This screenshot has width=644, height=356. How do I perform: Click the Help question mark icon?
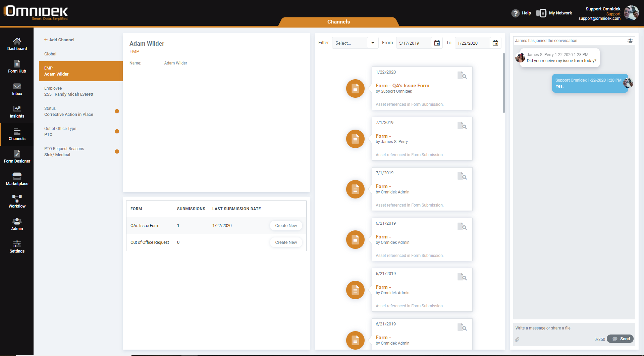(x=515, y=13)
